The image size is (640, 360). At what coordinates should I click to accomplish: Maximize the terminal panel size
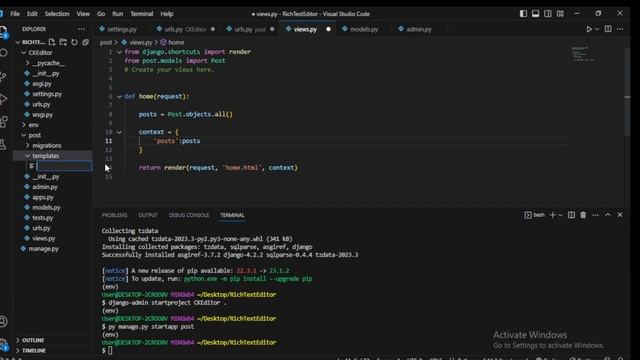(608, 215)
